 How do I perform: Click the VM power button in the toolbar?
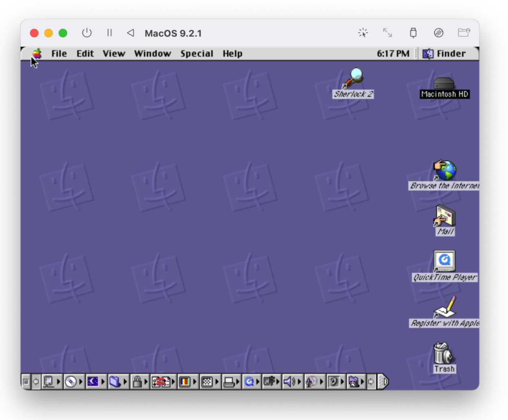point(87,33)
